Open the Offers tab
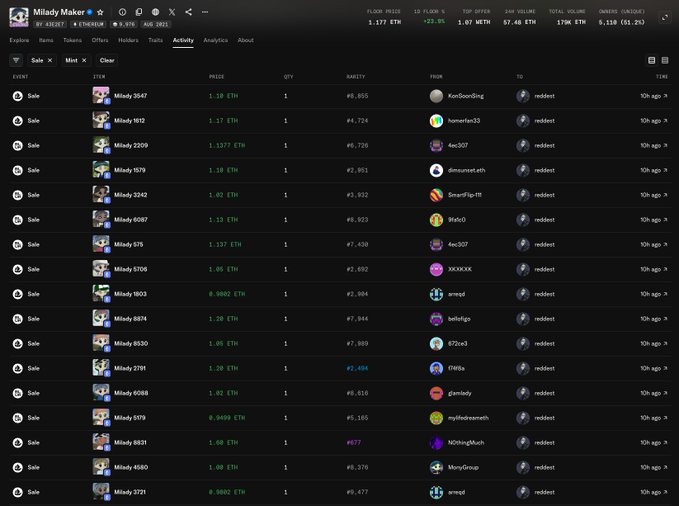 100,40
